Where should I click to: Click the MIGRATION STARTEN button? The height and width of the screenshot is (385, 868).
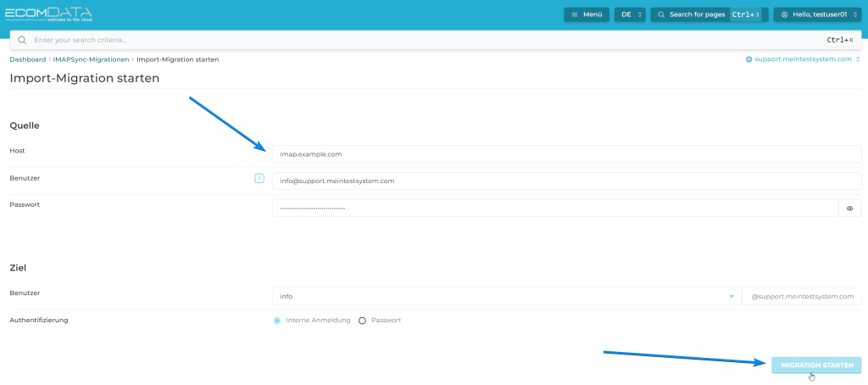816,365
